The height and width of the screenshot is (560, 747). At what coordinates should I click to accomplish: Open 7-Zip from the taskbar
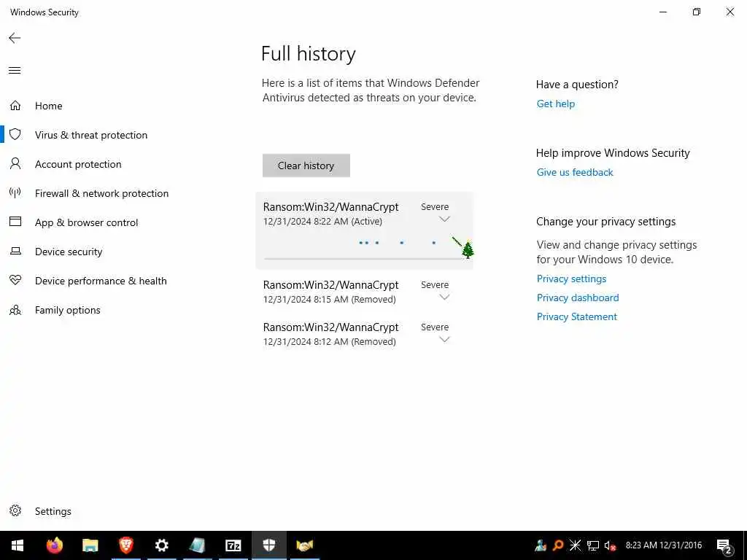tap(233, 545)
